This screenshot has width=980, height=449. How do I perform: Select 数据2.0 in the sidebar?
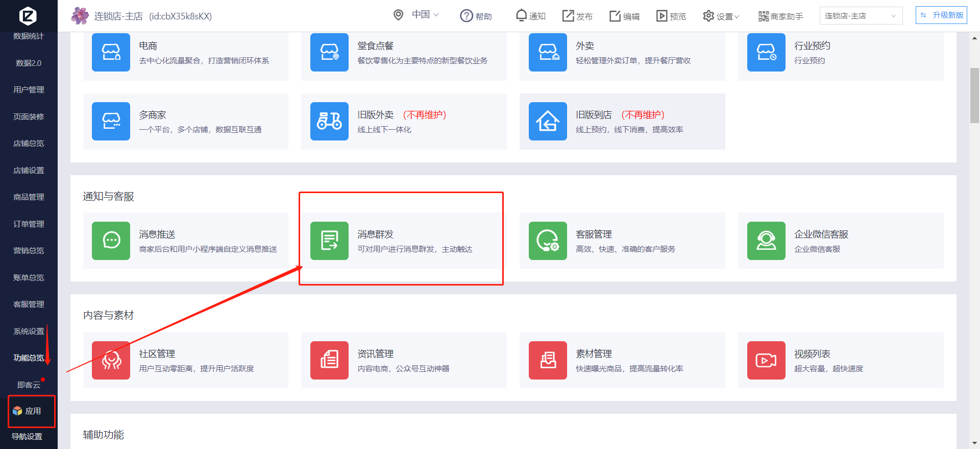(x=29, y=63)
